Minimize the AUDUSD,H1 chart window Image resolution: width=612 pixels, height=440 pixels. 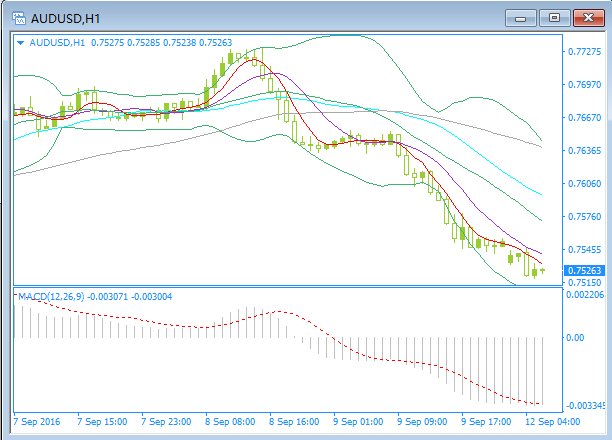click(521, 17)
